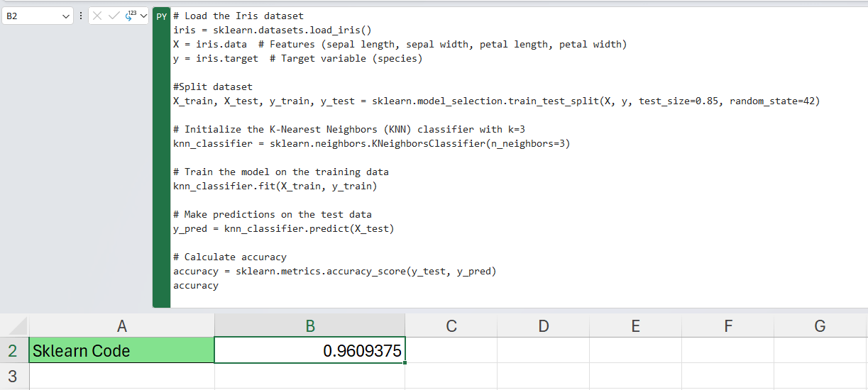Select column F header
The height and width of the screenshot is (390, 868).
[x=728, y=326]
